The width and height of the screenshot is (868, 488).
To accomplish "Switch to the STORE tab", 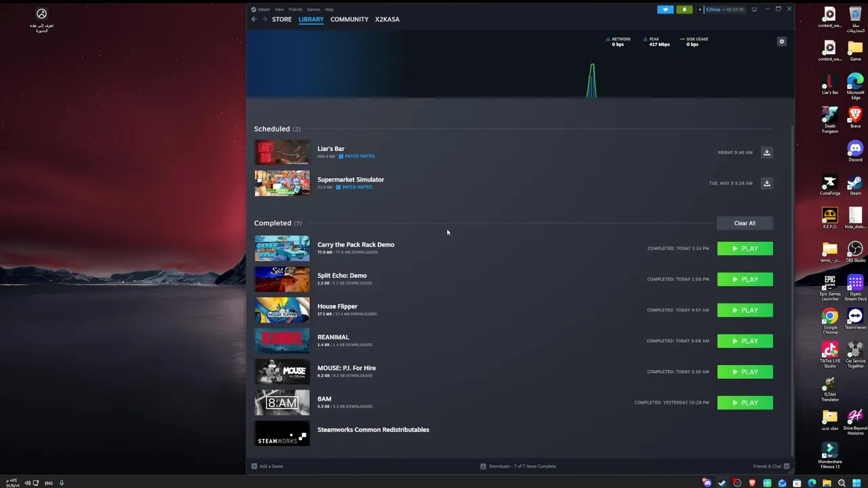I will (282, 19).
